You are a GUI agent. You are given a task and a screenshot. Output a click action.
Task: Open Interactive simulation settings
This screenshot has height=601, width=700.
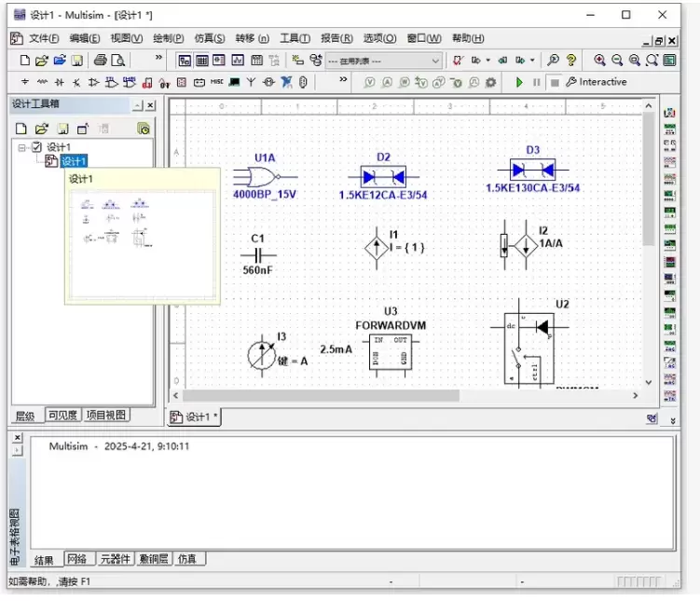pos(596,82)
